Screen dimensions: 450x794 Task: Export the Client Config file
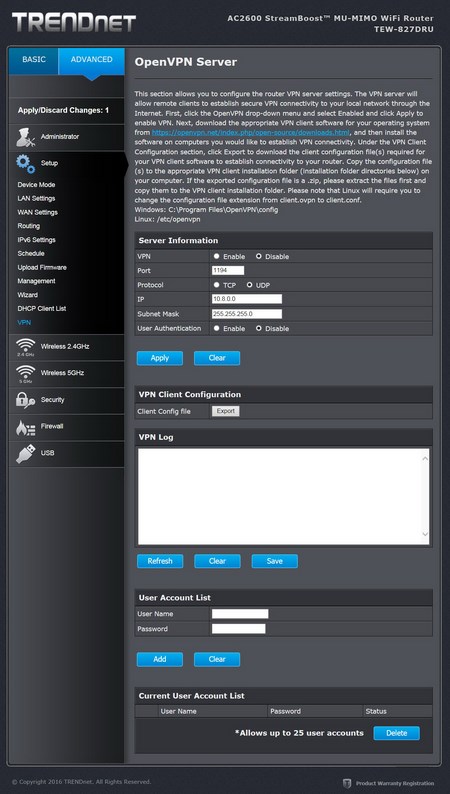click(x=225, y=411)
